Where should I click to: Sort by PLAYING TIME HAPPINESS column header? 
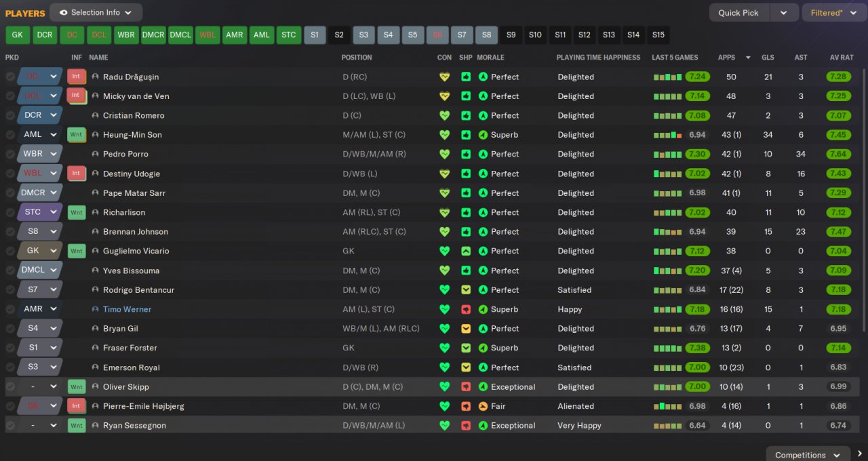598,58
